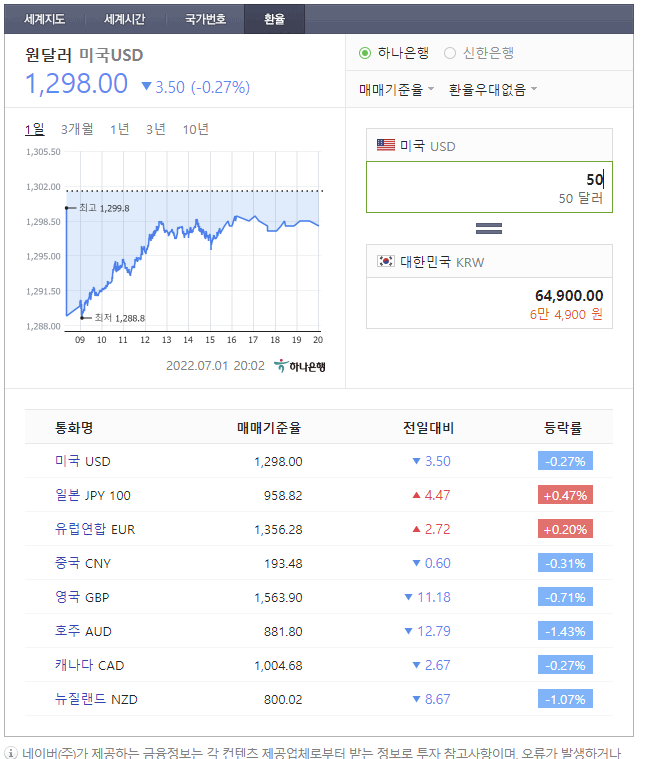Open the 유럽연합 EUR currency link
The image size is (648, 759).
[95, 529]
